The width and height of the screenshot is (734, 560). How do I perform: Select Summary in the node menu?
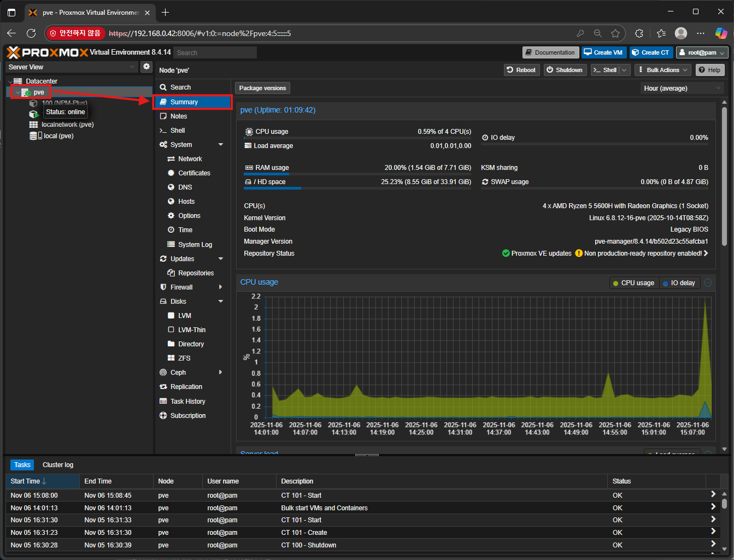tap(192, 102)
